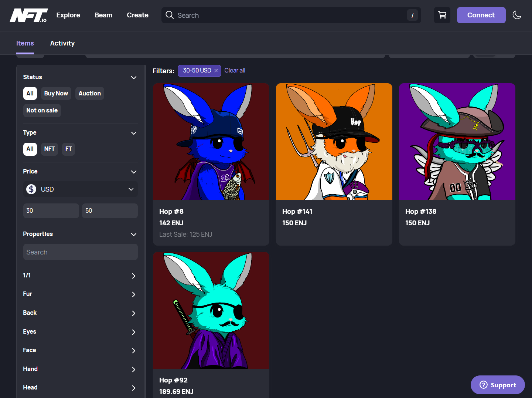This screenshot has width=532, height=398.
Task: Select All type filter
Action: pos(30,149)
